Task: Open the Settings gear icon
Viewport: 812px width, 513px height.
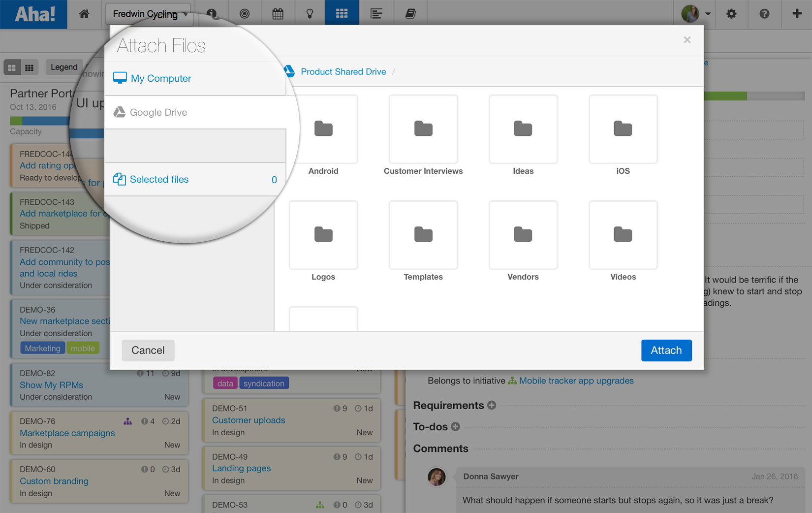Action: point(731,14)
